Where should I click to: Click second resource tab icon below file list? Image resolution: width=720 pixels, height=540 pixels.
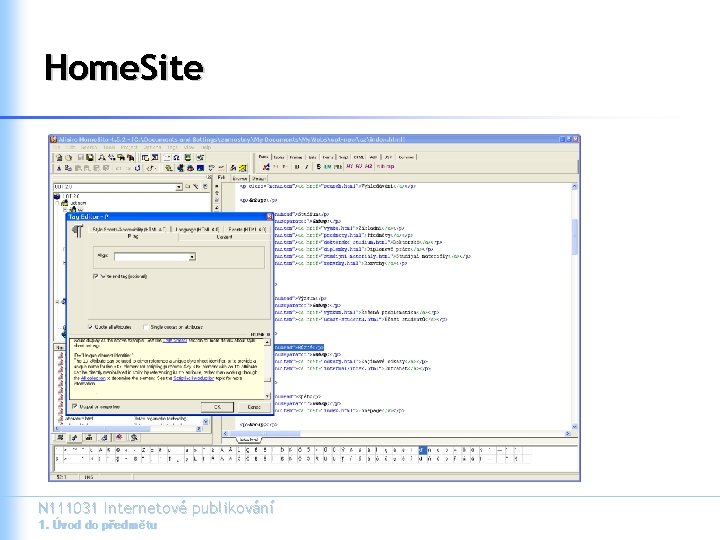point(74,438)
